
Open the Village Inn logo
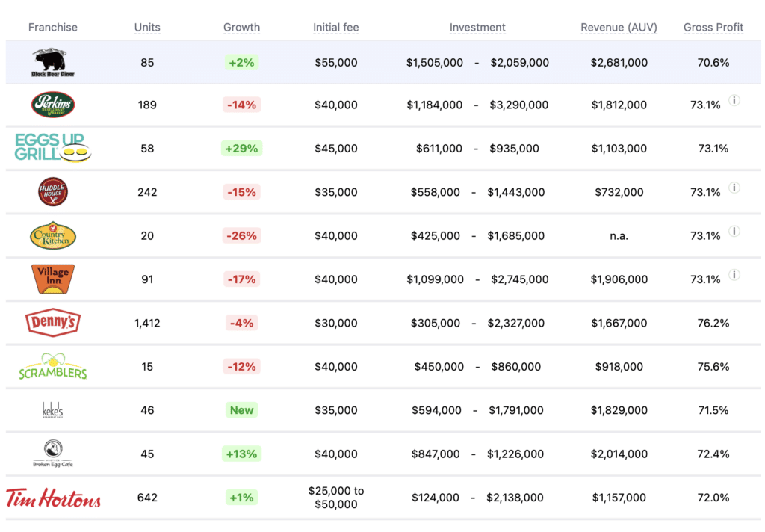click(53, 279)
